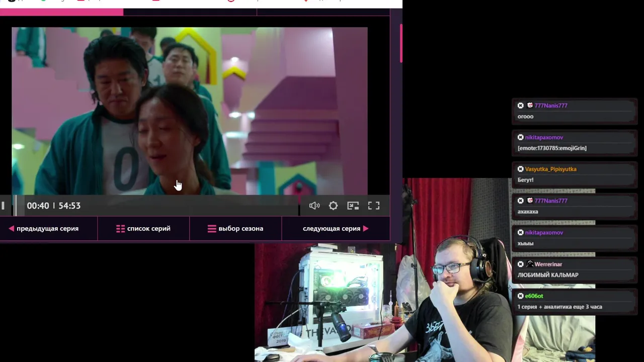
Task: Click username Vasyutka_Pipisyutka
Action: [x=551, y=169]
